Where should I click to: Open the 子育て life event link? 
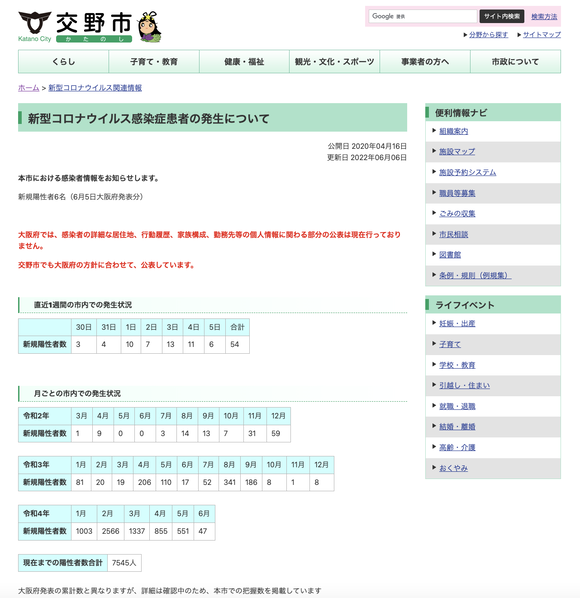tap(450, 344)
